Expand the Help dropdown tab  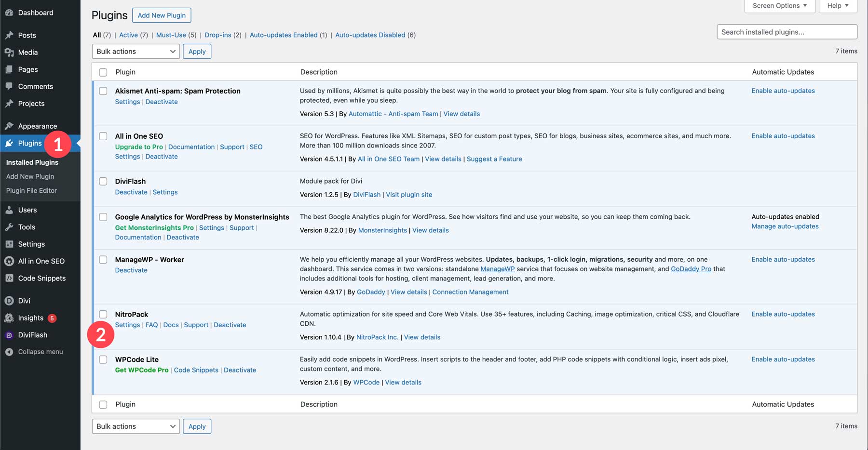pyautogui.click(x=838, y=6)
